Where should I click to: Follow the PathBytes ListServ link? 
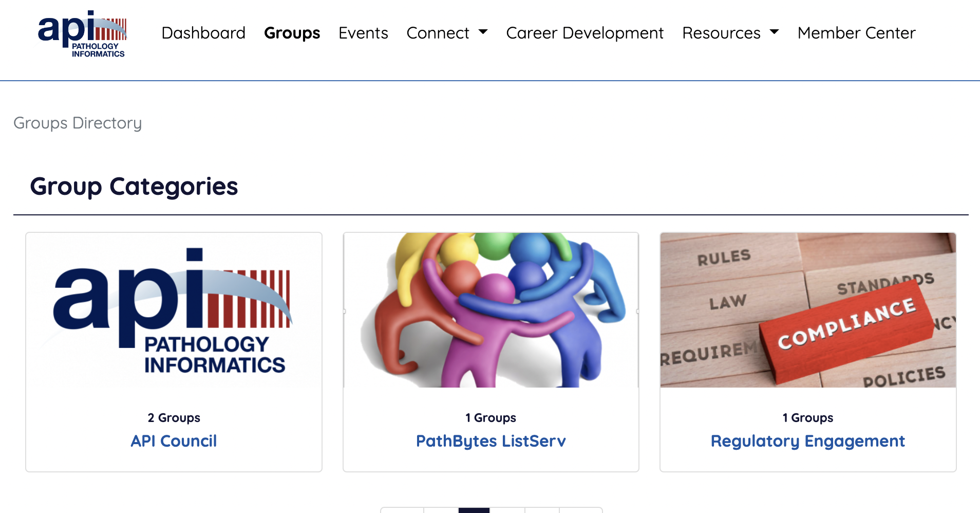pos(491,441)
